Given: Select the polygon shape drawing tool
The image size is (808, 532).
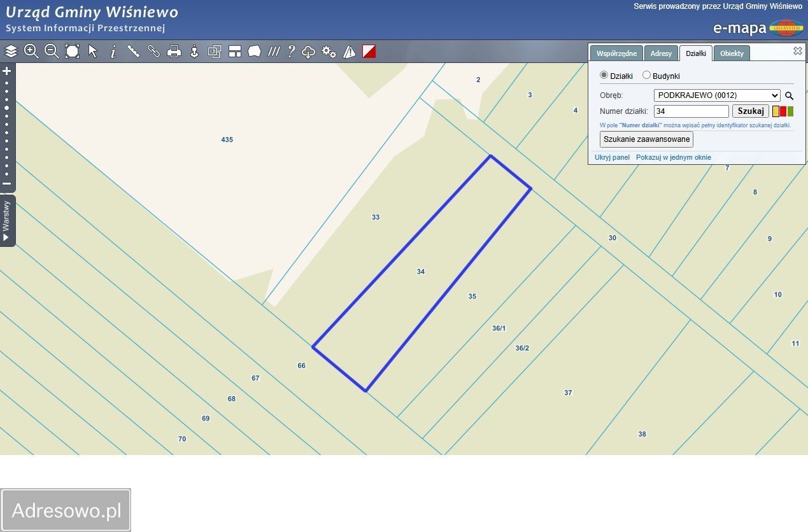Looking at the screenshot, I should click(255, 52).
